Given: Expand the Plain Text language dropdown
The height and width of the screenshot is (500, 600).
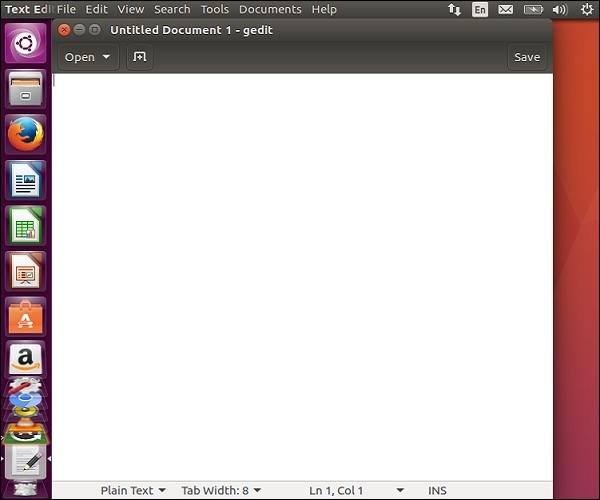Looking at the screenshot, I should (x=133, y=491).
